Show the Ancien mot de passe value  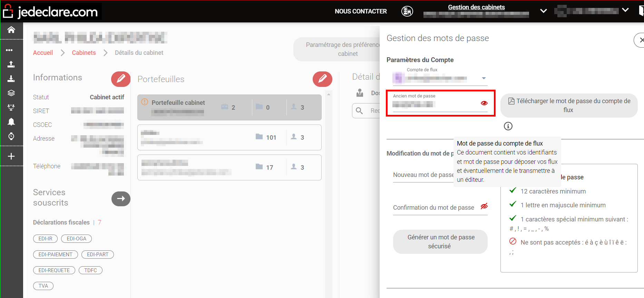click(484, 103)
